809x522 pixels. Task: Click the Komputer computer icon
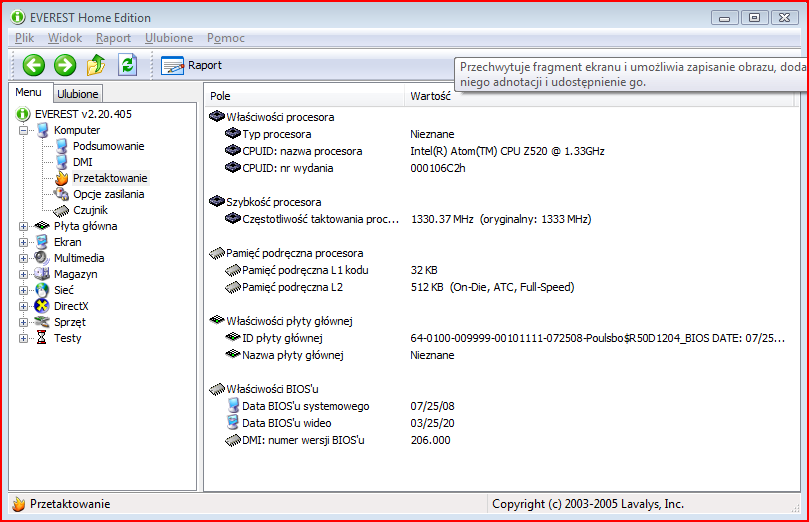click(x=42, y=130)
